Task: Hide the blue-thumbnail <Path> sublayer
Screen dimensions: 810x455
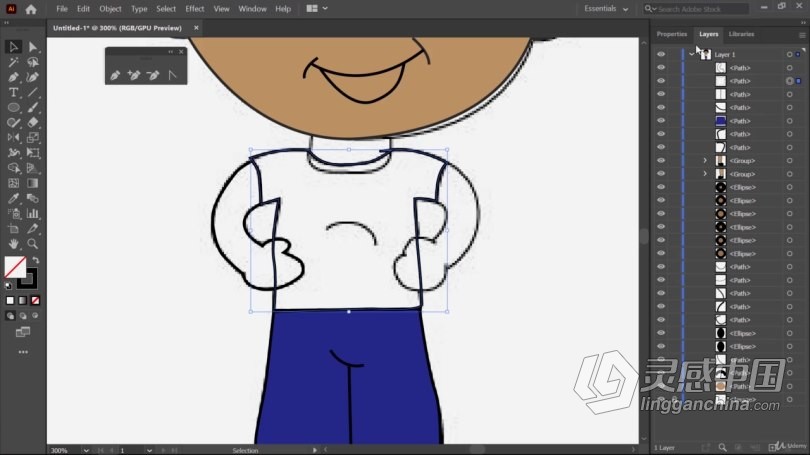Action: tap(661, 121)
